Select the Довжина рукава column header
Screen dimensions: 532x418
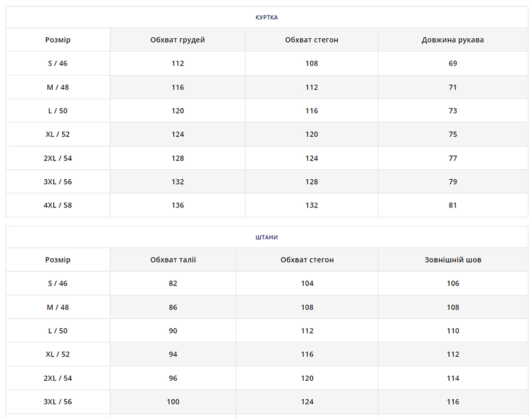[453, 40]
